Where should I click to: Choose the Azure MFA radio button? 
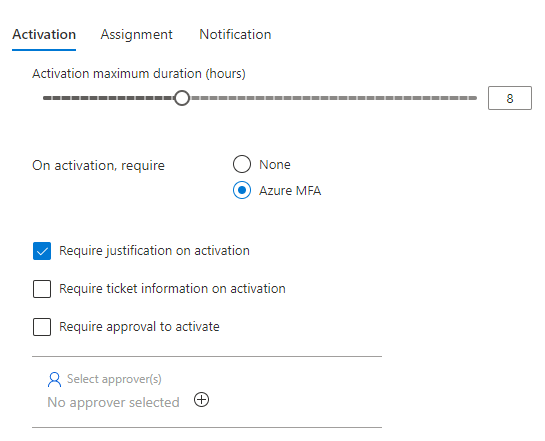click(x=242, y=190)
